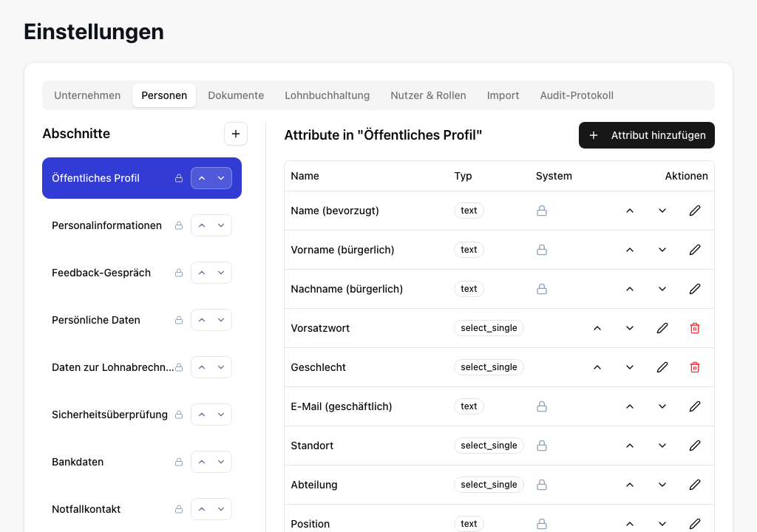
Task: Select the Personen tab
Action: [164, 95]
